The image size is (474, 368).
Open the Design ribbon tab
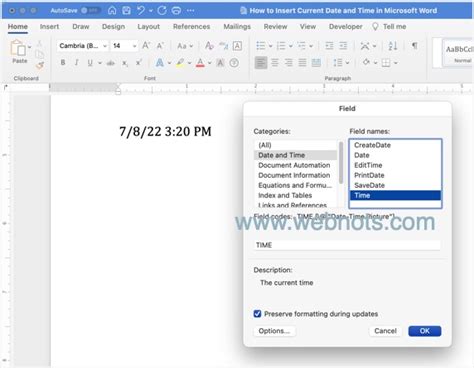113,27
